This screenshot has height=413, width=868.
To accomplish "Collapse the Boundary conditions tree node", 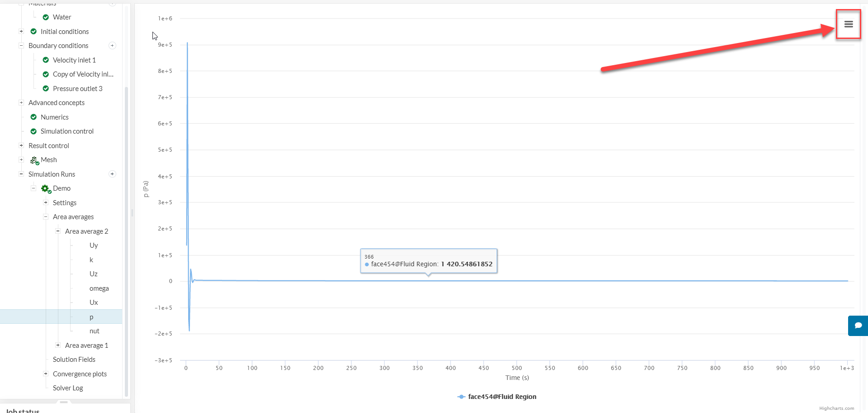I will [x=21, y=46].
